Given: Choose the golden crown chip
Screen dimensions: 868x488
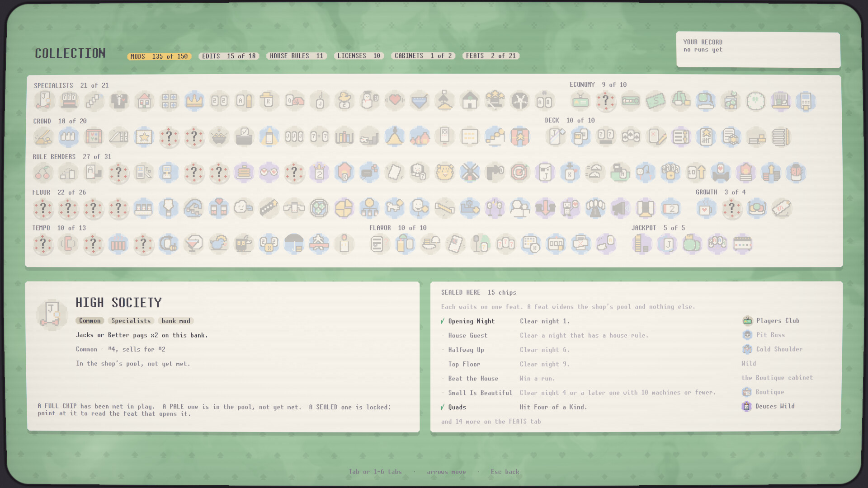Looking at the screenshot, I should 194,101.
